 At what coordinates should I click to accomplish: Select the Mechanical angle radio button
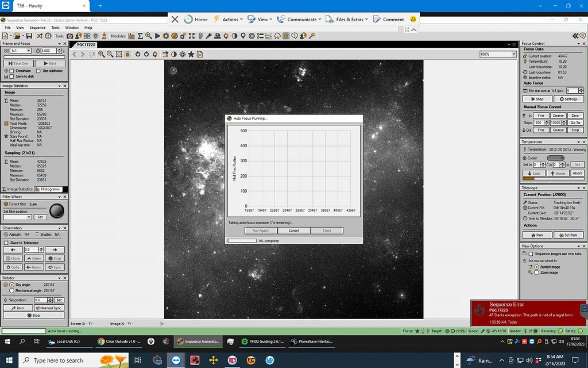(11, 290)
